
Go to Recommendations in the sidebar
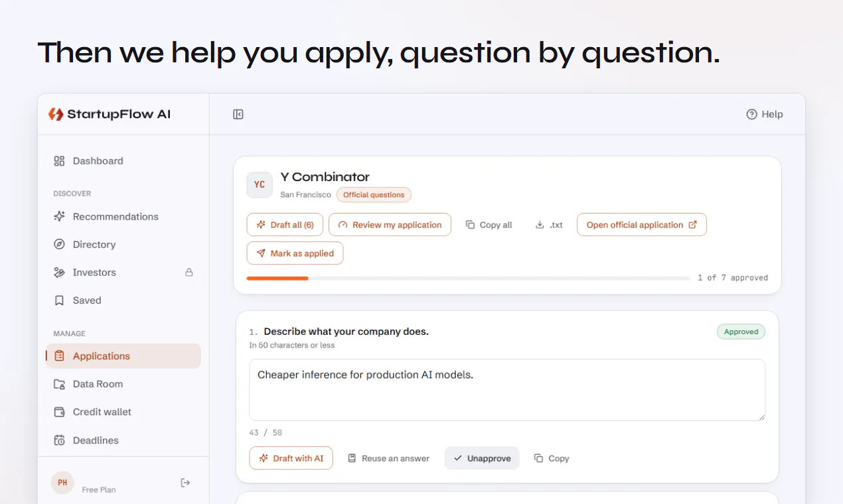coord(123,217)
